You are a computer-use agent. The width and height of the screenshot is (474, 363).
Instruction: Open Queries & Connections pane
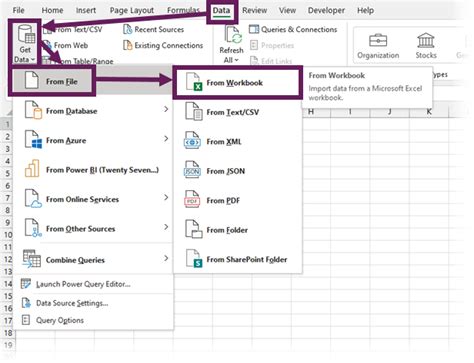[293, 29]
